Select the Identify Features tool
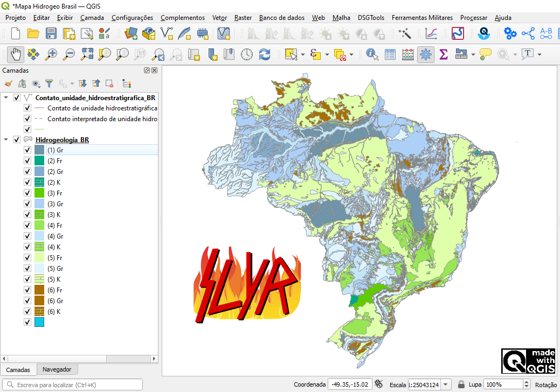The width and height of the screenshot is (560, 392). (372, 54)
